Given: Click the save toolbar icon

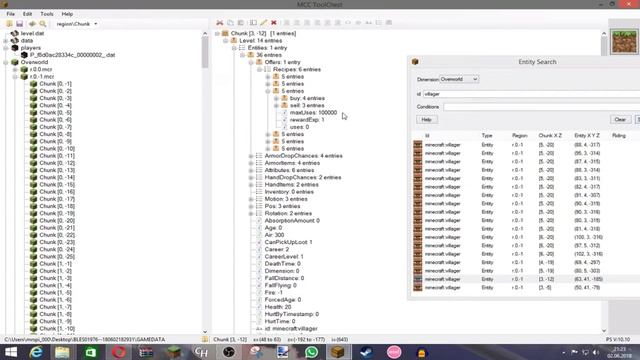Looking at the screenshot, I should click(20, 24).
